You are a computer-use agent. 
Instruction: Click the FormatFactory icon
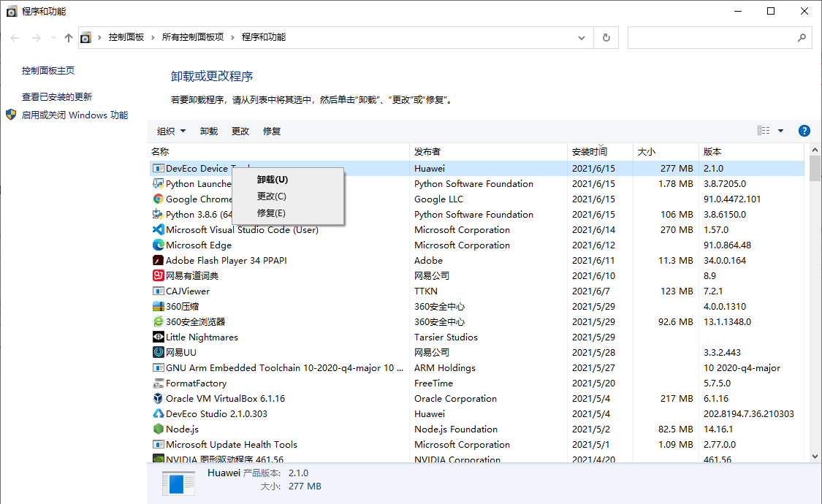(x=158, y=383)
